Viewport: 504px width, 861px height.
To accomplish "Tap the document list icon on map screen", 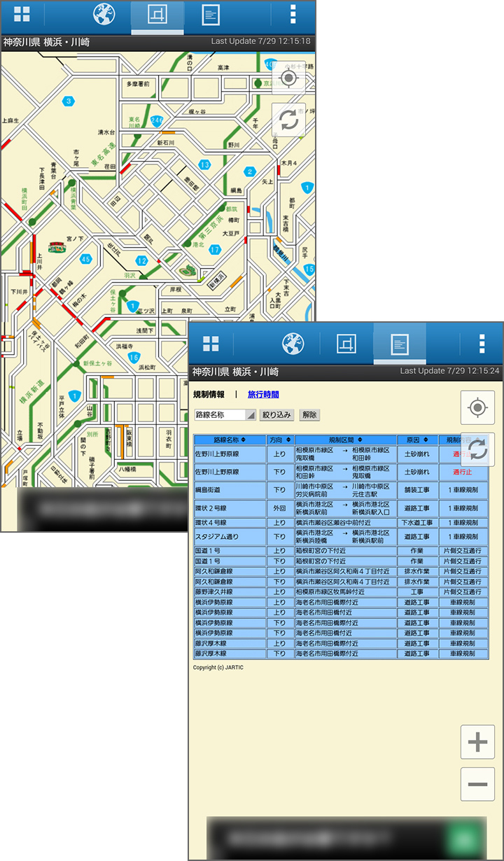I will pyautogui.click(x=211, y=15).
